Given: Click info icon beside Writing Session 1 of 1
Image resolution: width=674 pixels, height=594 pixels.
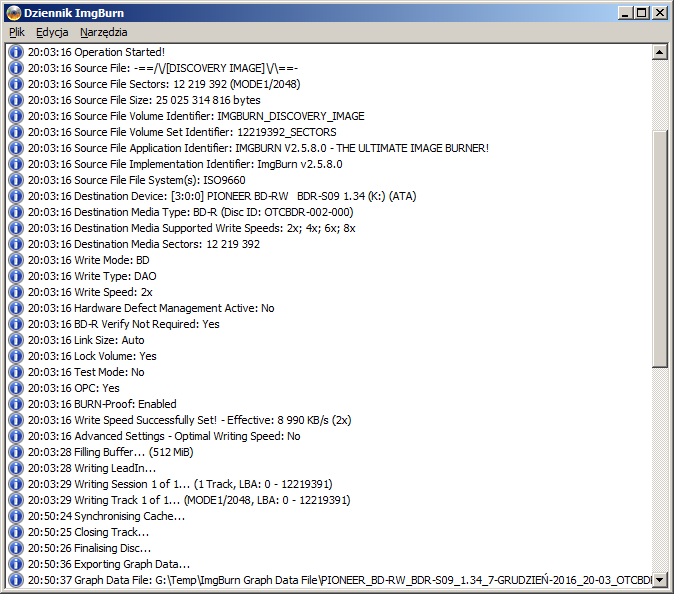Looking at the screenshot, I should tap(15, 484).
